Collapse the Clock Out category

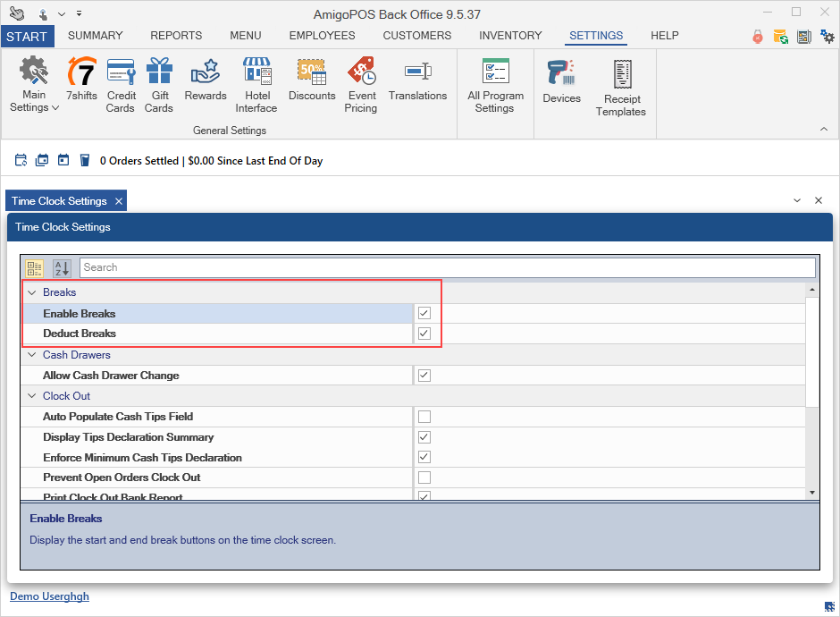tap(31, 396)
